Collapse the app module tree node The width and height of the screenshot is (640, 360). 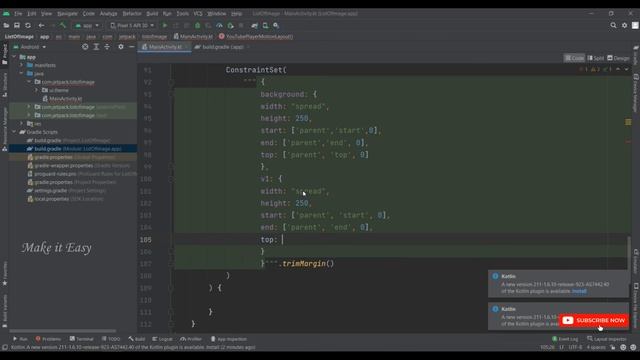15,57
